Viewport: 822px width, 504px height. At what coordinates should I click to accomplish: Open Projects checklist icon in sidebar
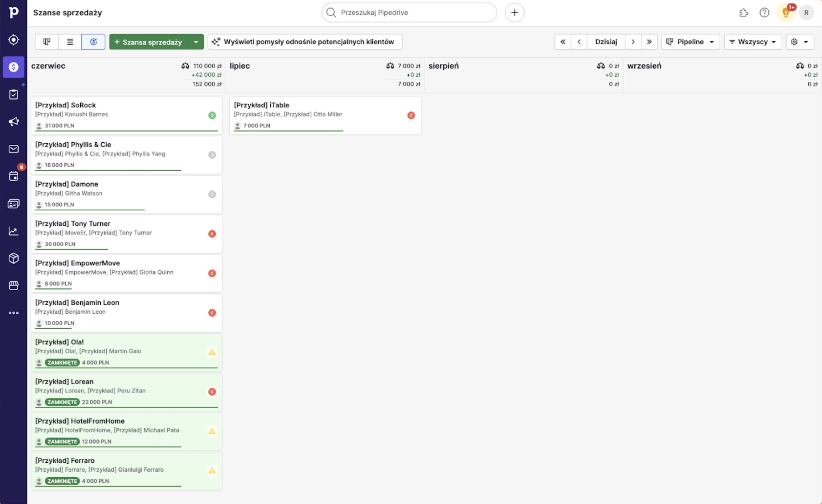tap(13, 94)
